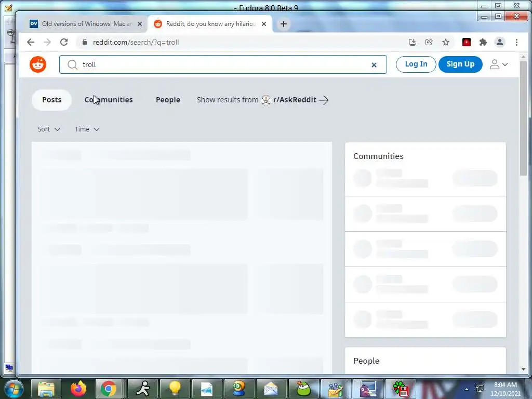Click the scrollbar up arrow

(x=523, y=57)
